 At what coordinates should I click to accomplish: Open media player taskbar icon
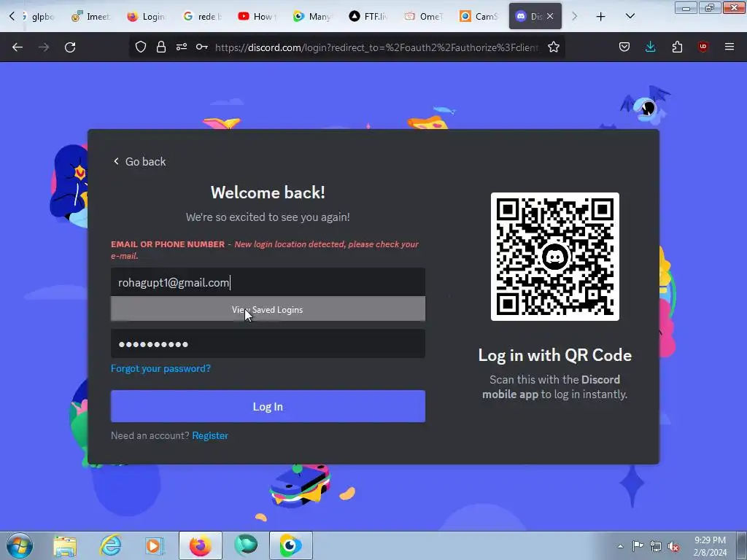(x=155, y=545)
